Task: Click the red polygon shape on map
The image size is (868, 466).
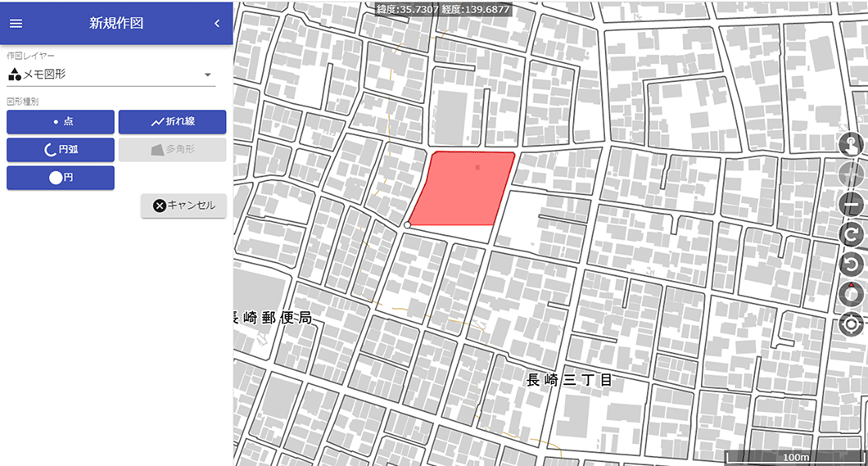Action: click(463, 190)
